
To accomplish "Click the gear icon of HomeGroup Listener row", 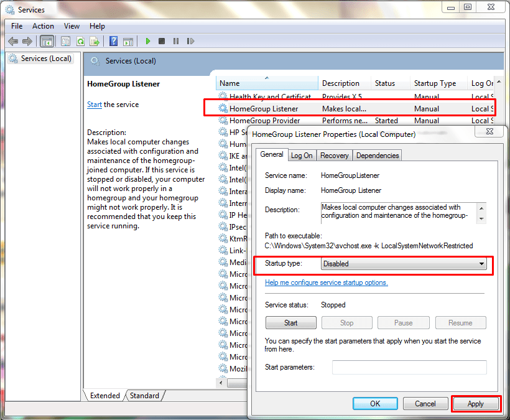I will (x=223, y=108).
